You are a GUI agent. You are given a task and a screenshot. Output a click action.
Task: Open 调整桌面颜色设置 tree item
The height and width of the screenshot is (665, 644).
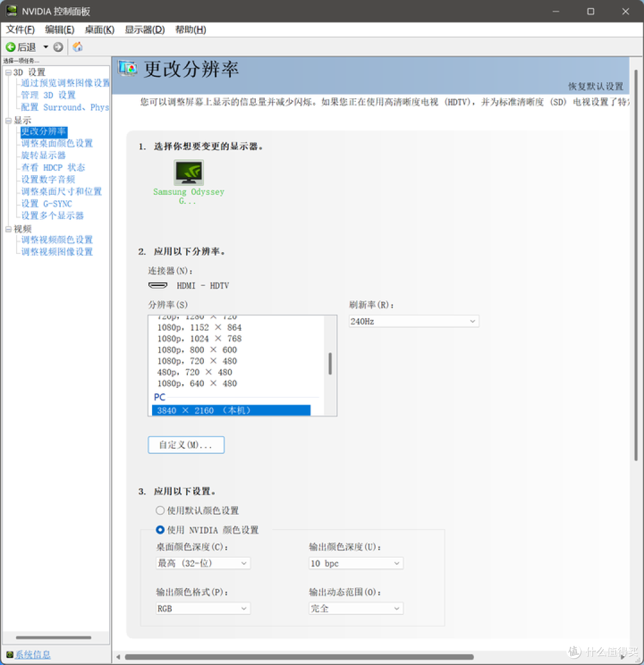[x=57, y=144]
